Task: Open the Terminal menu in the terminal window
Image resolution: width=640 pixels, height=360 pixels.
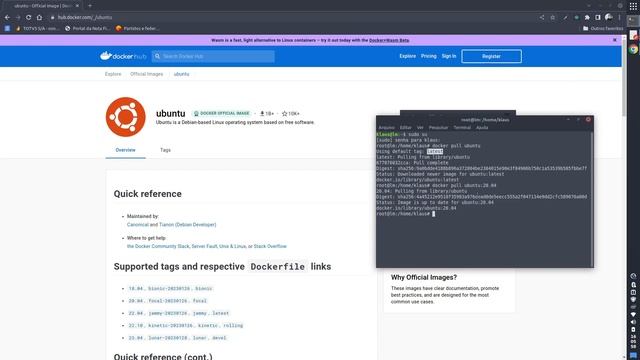Action: [x=462, y=128]
